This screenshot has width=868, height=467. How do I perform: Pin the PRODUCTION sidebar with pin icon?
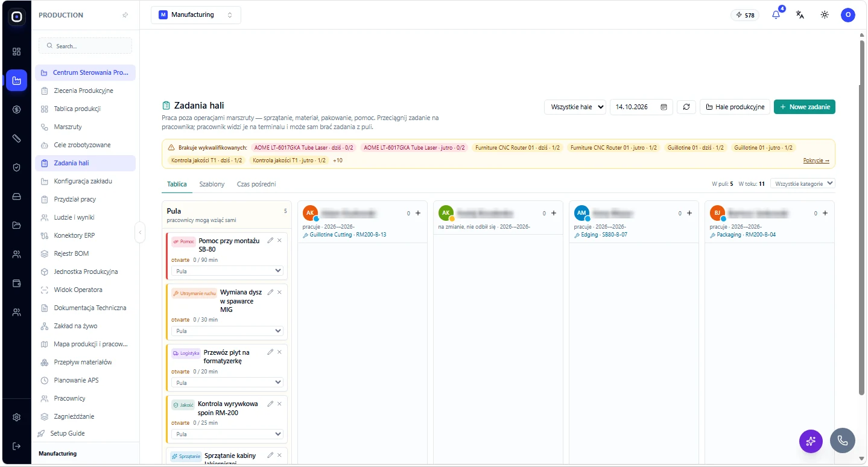[x=125, y=15]
